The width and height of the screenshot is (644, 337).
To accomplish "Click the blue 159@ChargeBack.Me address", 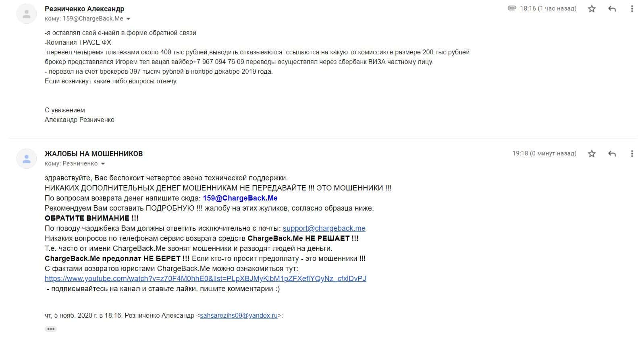I will [x=240, y=198].
